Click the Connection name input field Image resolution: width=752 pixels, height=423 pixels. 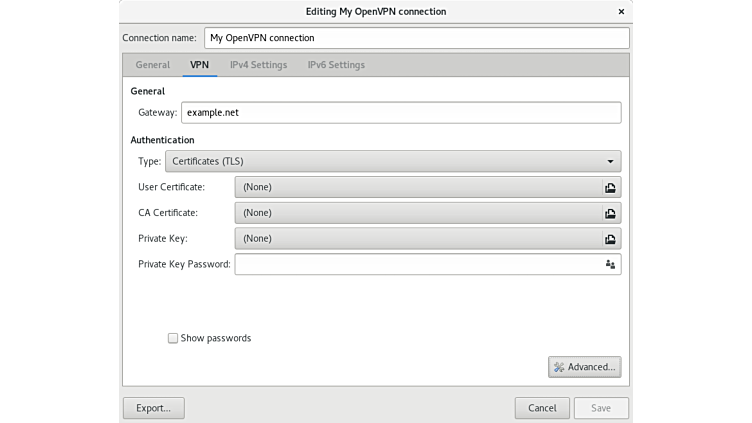pos(417,38)
